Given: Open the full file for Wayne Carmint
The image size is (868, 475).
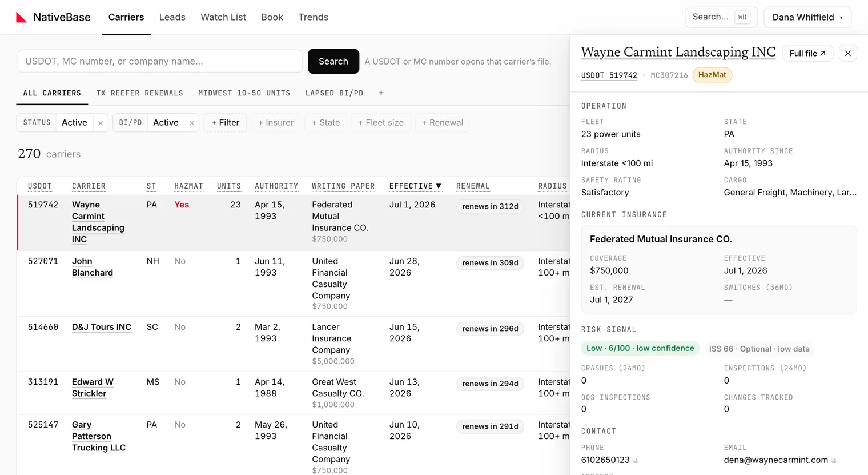Looking at the screenshot, I should tap(807, 53).
